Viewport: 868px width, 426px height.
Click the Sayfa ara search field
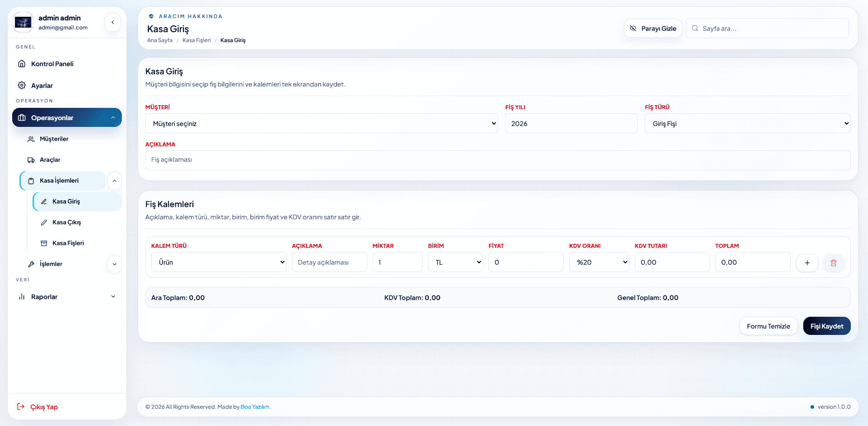coord(767,28)
